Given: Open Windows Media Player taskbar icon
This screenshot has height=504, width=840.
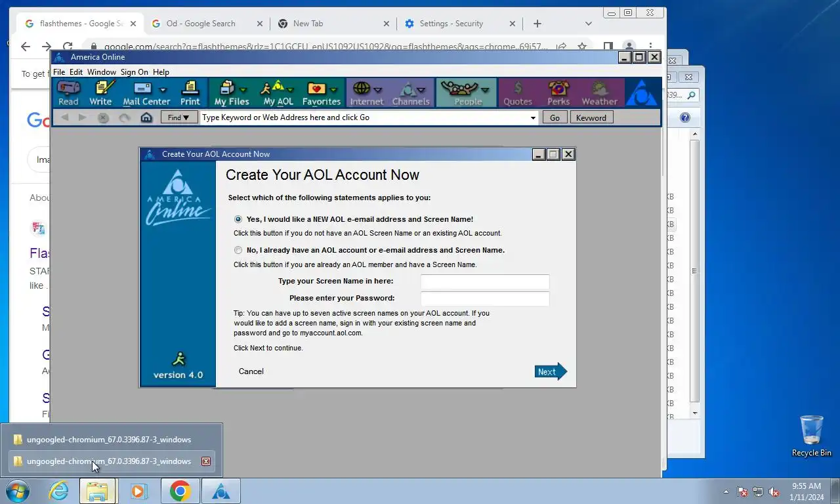Looking at the screenshot, I should (138, 491).
